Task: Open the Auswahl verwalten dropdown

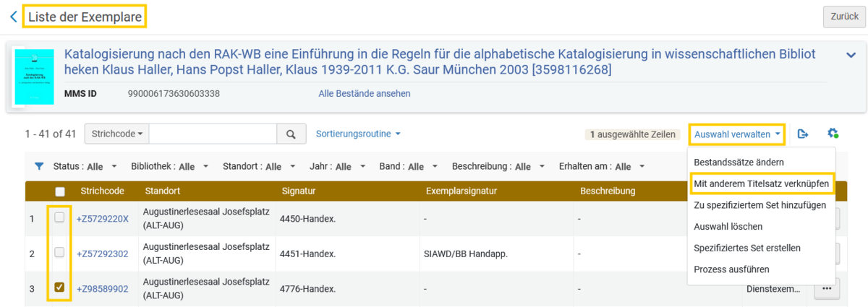Action: pos(738,134)
